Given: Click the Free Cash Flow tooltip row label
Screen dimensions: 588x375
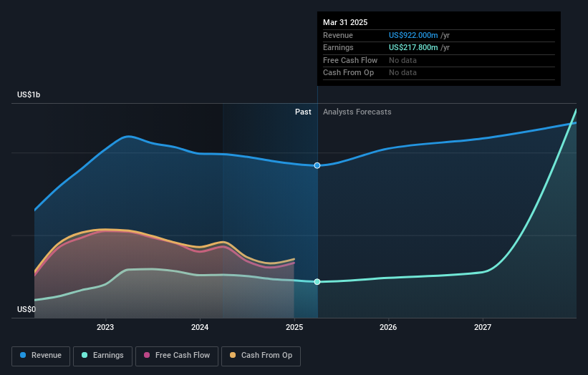Looking at the screenshot, I should [x=350, y=60].
